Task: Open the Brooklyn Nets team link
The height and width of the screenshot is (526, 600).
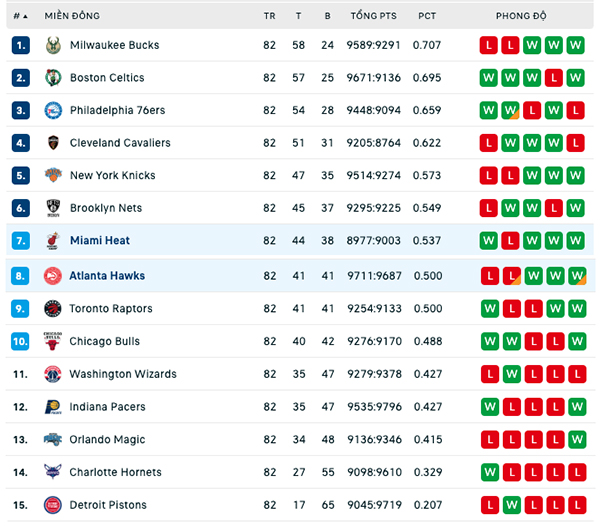Action: pos(106,208)
